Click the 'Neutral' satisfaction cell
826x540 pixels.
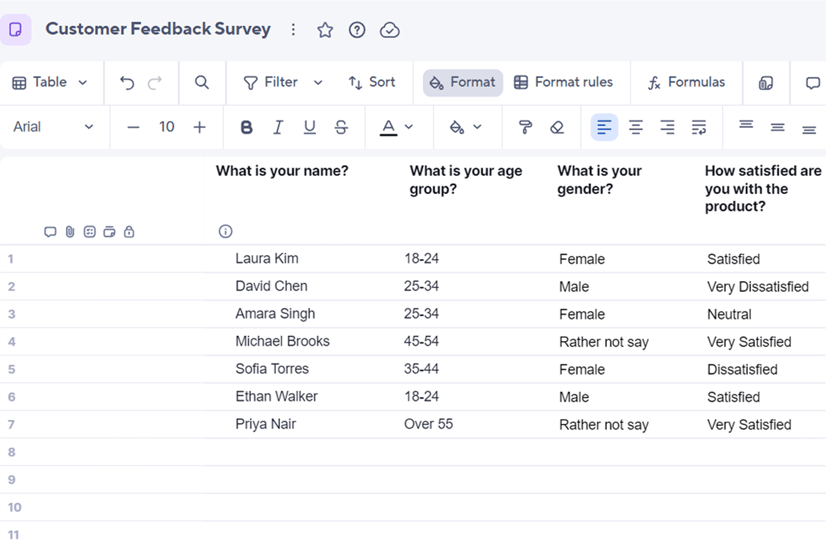(x=729, y=315)
